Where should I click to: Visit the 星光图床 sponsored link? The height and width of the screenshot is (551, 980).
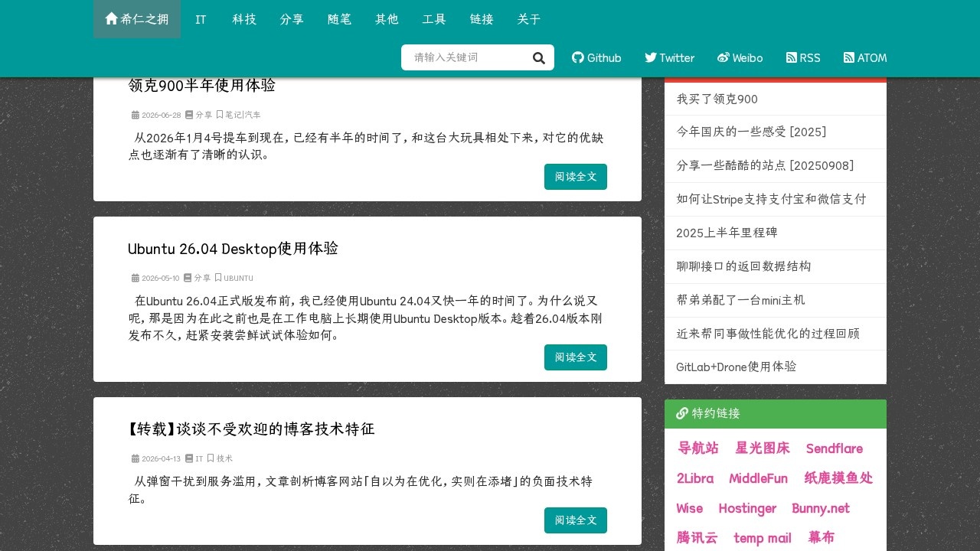tap(763, 448)
